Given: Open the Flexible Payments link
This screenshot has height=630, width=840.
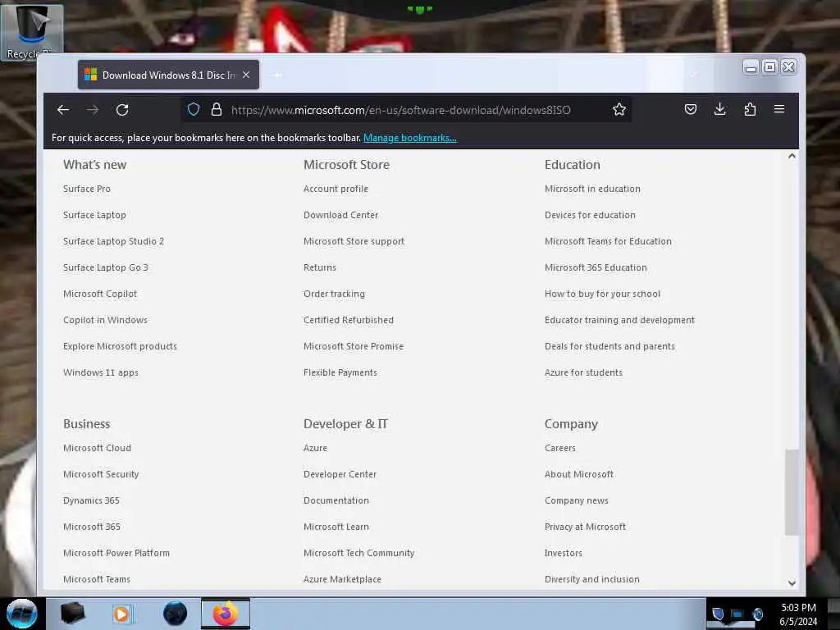Looking at the screenshot, I should click(340, 372).
